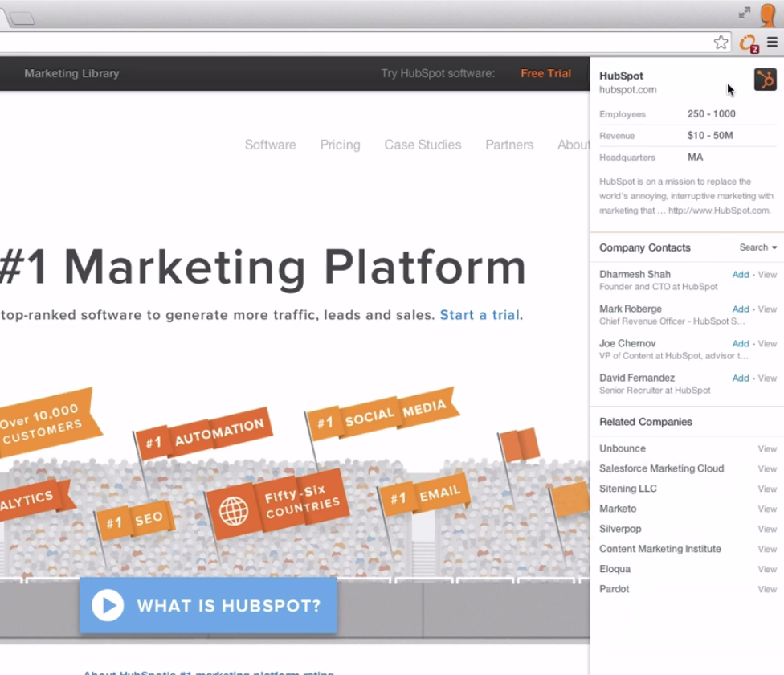
Task: Click the 'Silverpop' related company name
Action: tap(620, 529)
